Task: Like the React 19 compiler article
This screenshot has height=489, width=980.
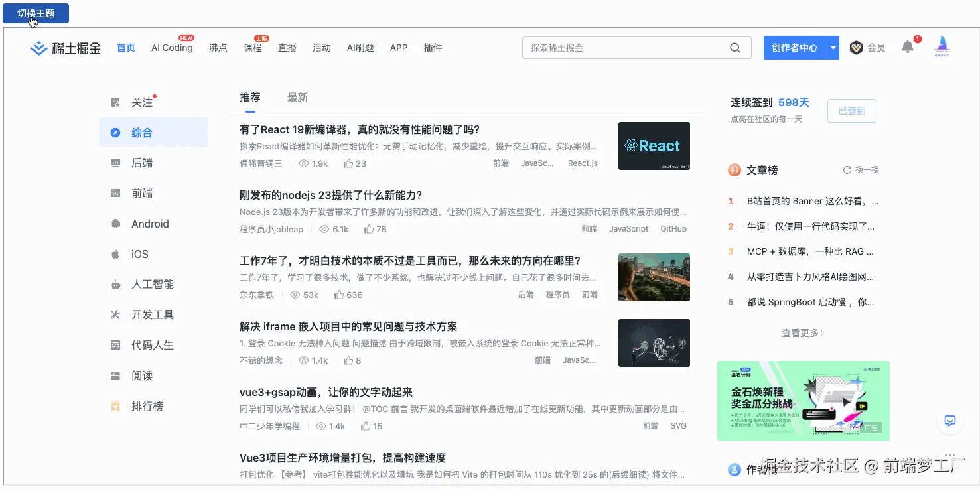Action: [x=349, y=163]
